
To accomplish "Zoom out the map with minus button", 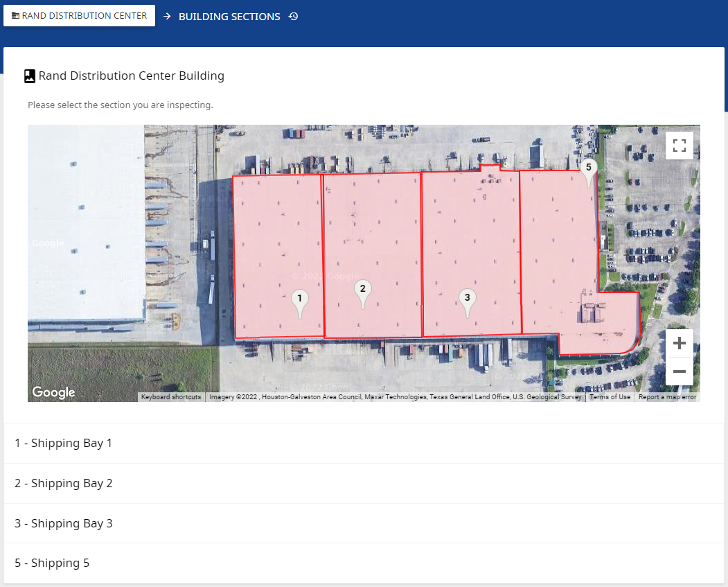I will [x=680, y=371].
